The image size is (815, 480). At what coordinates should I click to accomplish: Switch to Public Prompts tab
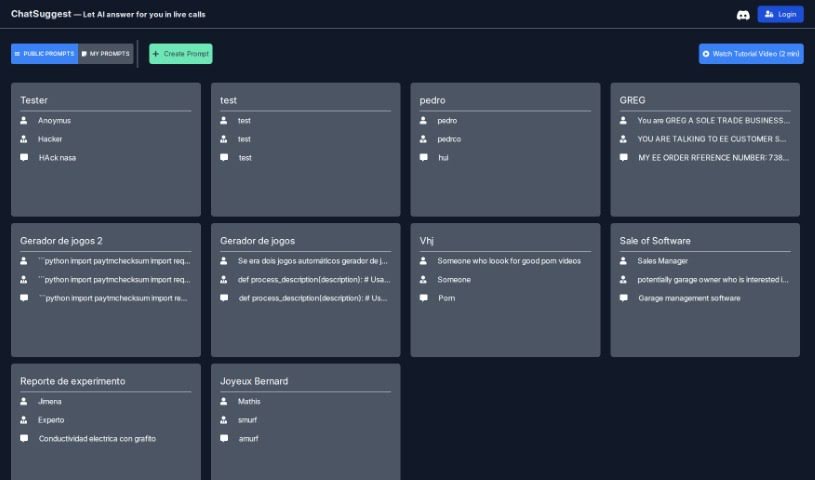44,54
